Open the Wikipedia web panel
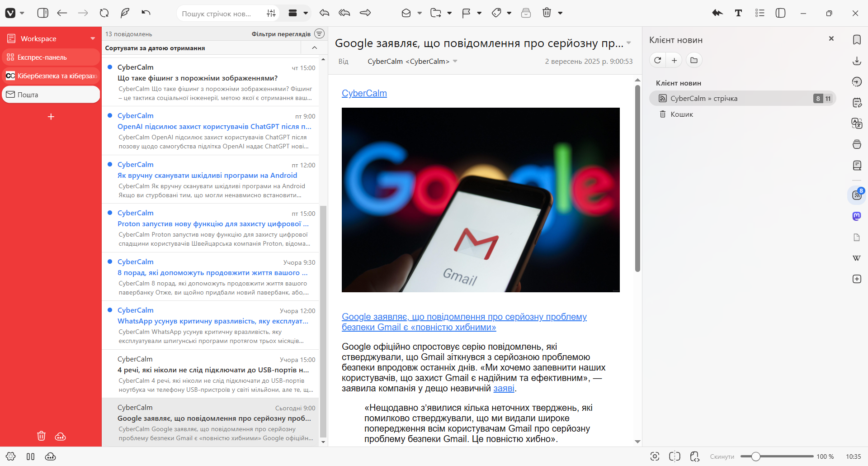Viewport: 868px width, 466px height. (x=857, y=258)
